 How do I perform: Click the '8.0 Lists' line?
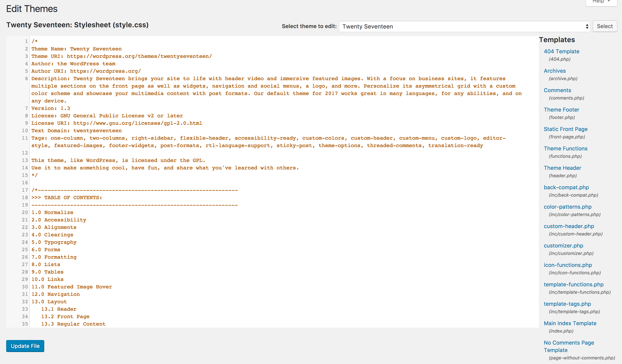coord(46,264)
